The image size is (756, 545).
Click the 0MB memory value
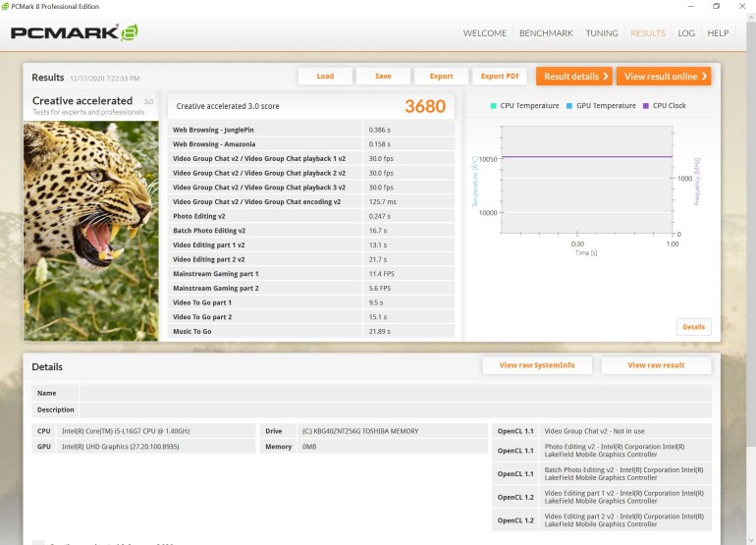(309, 447)
